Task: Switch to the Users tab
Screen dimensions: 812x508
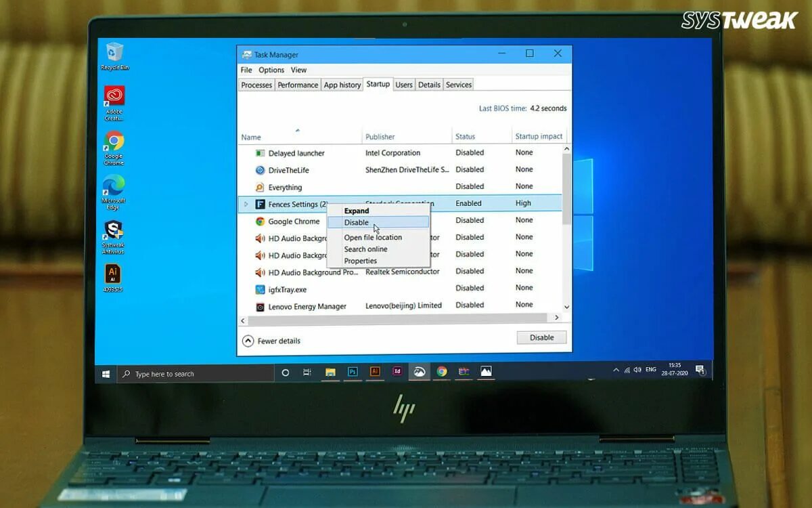Action: (x=404, y=85)
